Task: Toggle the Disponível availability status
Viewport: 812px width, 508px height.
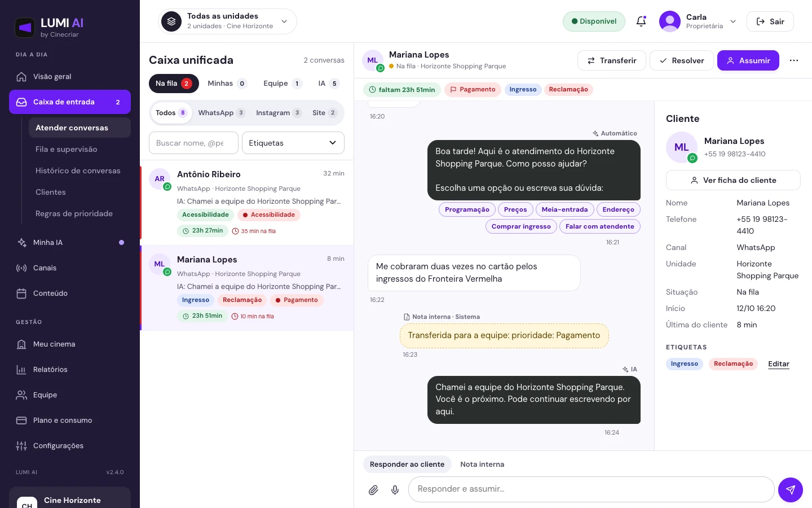Action: (x=594, y=21)
